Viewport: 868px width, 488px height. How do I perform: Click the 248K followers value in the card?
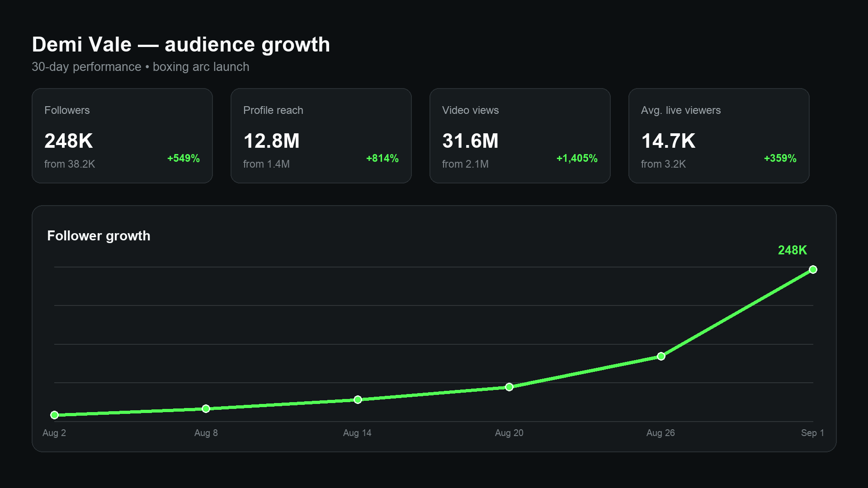[x=69, y=141]
